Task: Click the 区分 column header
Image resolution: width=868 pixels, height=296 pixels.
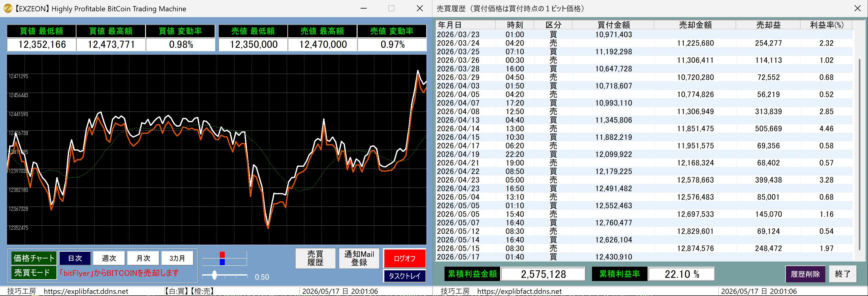Action: 553,25
